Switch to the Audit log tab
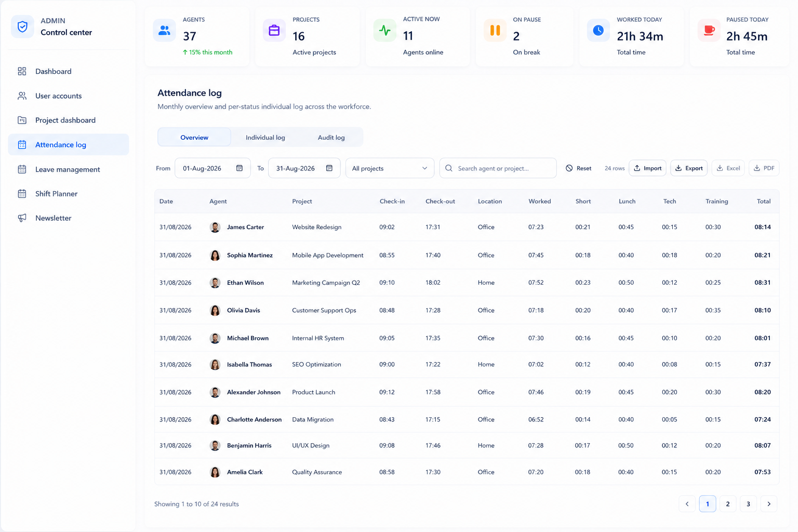The height and width of the screenshot is (532, 798). [x=331, y=138]
